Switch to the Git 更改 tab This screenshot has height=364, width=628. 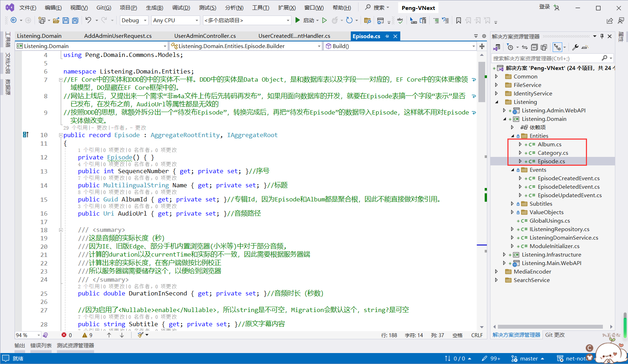[555, 335]
